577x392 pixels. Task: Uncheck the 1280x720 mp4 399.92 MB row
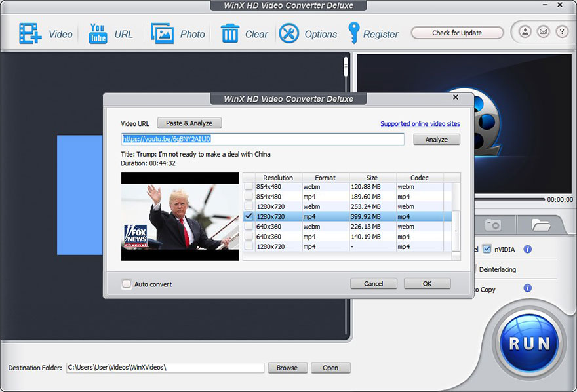pyautogui.click(x=249, y=216)
